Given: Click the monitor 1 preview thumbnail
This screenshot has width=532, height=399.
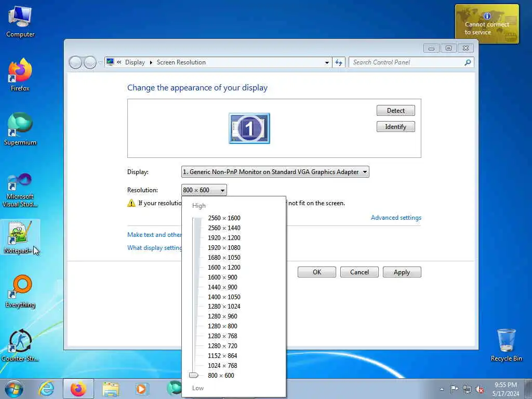Looking at the screenshot, I should (249, 128).
